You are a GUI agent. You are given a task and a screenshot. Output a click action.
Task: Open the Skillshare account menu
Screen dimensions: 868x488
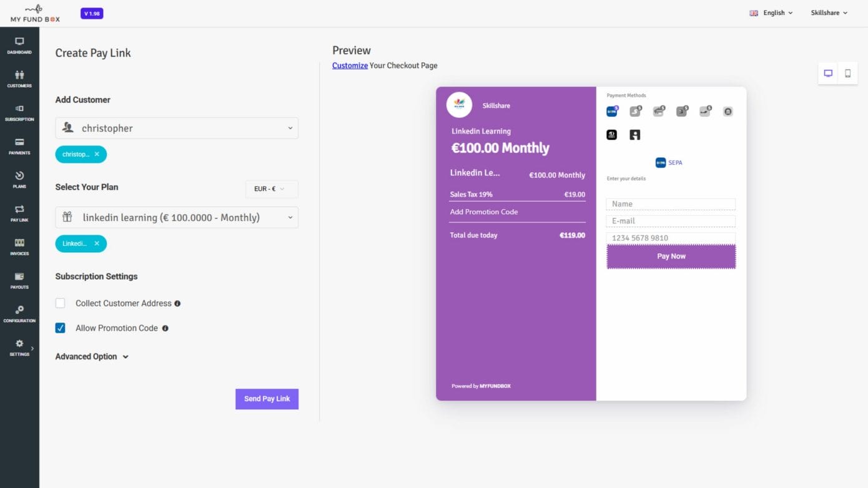pyautogui.click(x=829, y=12)
